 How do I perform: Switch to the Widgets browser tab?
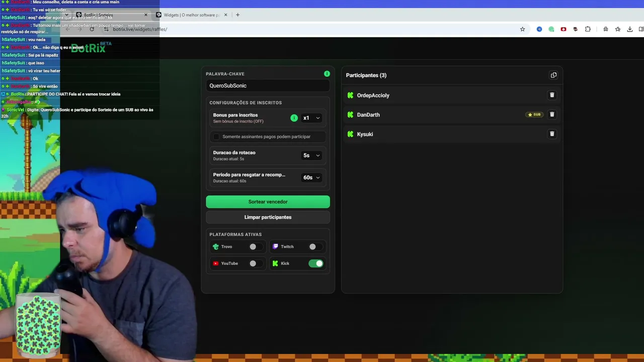tap(192, 15)
